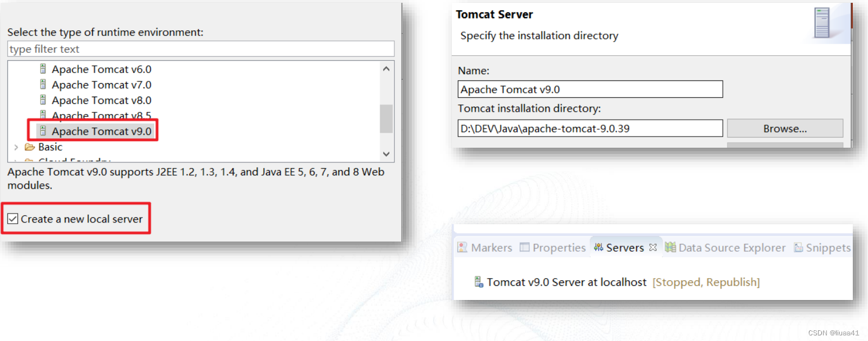The image size is (868, 341).
Task: Click the Servers tab icon
Action: (599, 247)
